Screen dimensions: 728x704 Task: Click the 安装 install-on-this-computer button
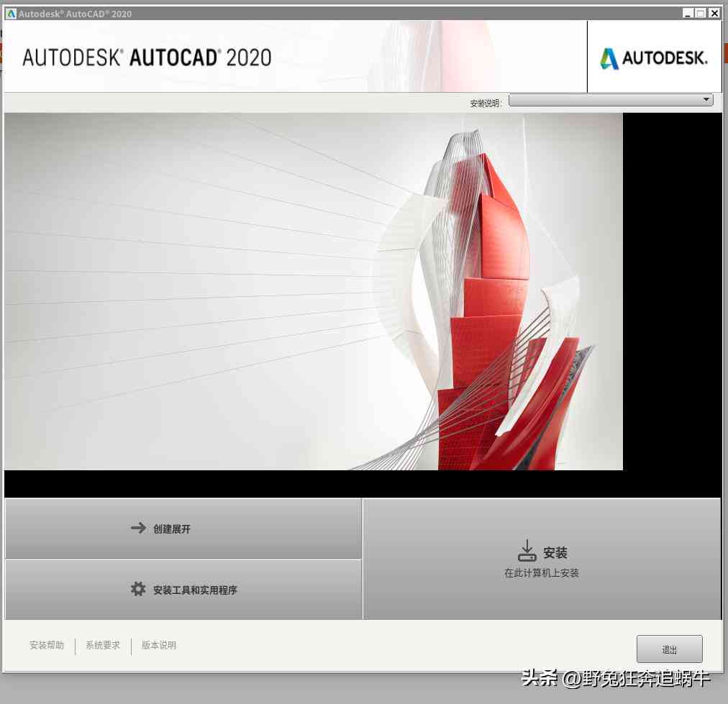coord(542,559)
